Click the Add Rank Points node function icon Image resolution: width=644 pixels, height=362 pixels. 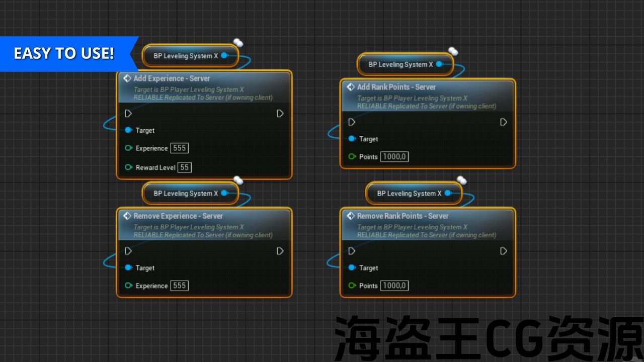click(x=351, y=87)
